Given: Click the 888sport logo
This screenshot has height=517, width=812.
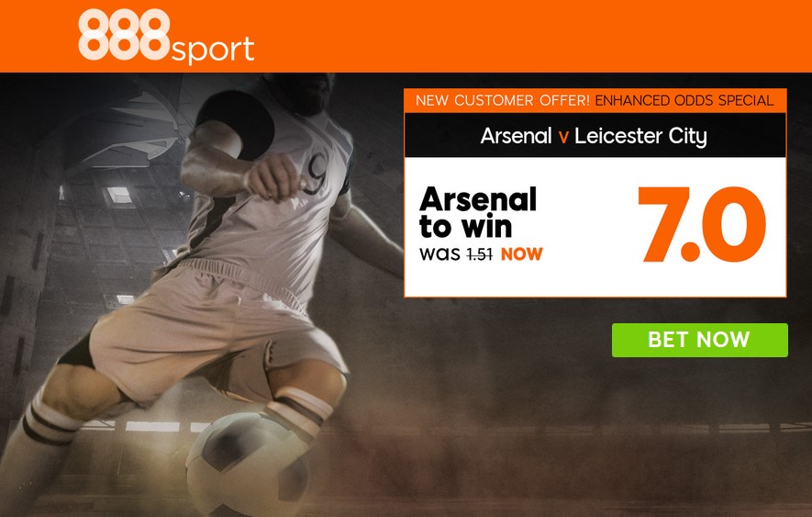Looking at the screenshot, I should coord(166,37).
